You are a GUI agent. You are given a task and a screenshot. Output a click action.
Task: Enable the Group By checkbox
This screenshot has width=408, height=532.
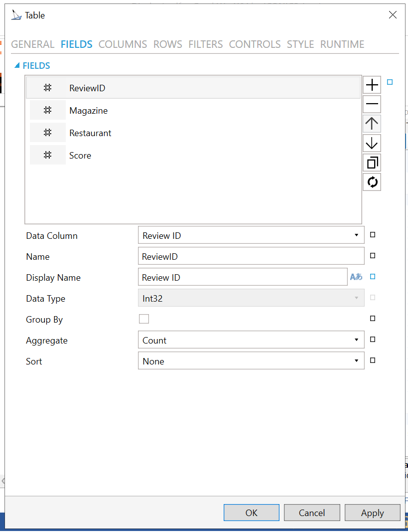pyautogui.click(x=144, y=319)
